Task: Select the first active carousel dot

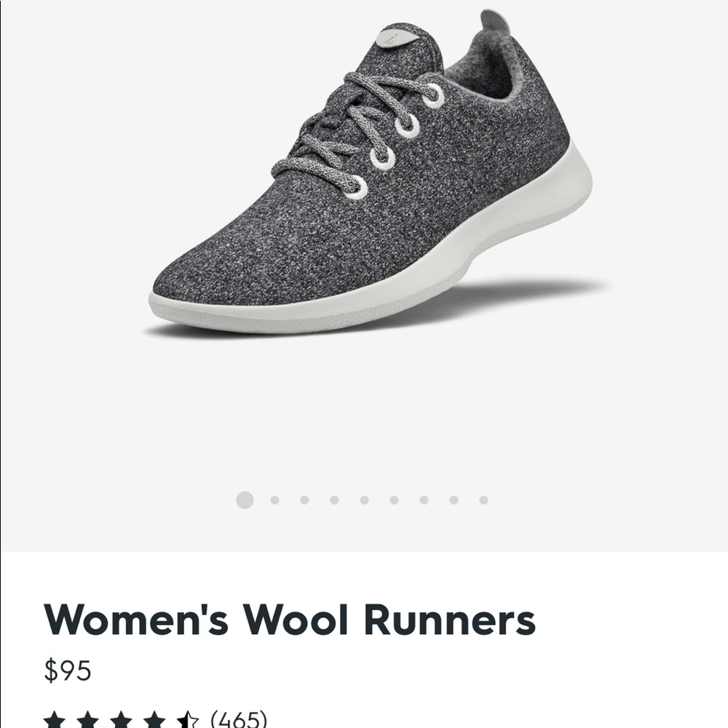Action: [245, 500]
